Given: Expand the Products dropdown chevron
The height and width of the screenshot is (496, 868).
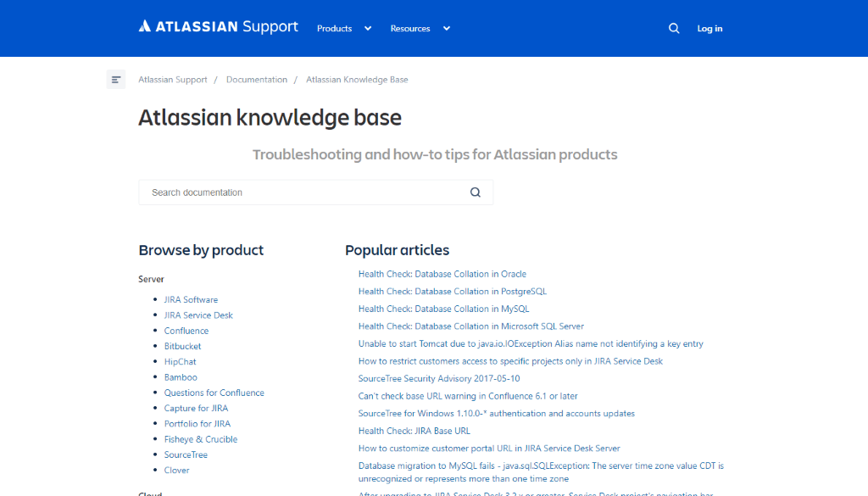Looking at the screenshot, I should coord(368,28).
